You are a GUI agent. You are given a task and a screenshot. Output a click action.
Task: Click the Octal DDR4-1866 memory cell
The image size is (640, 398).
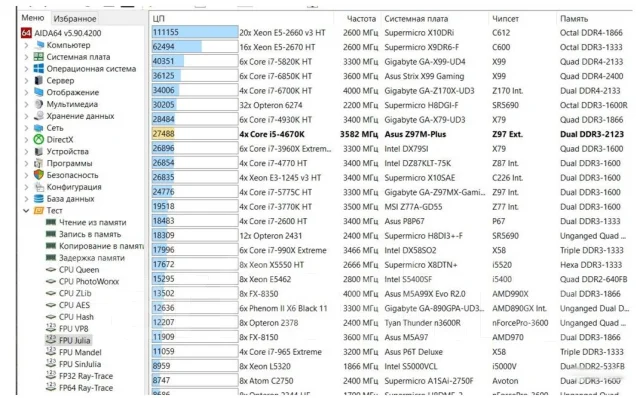click(591, 33)
